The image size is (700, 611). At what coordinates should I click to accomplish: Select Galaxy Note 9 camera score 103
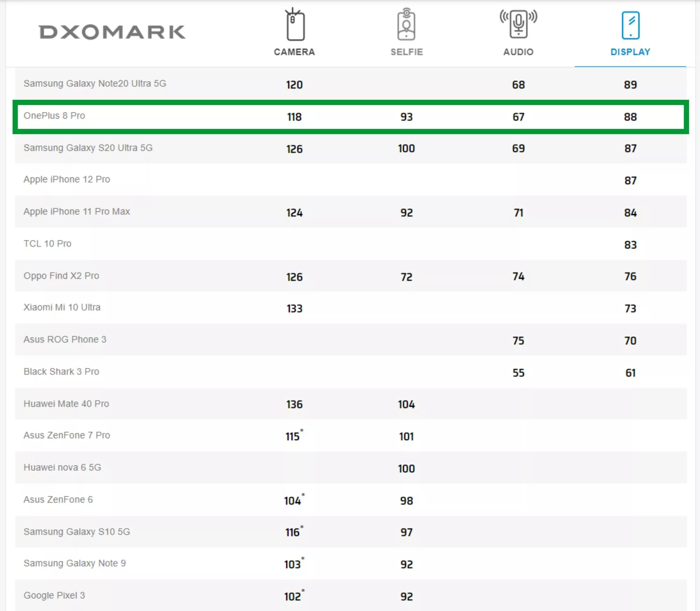293,565
